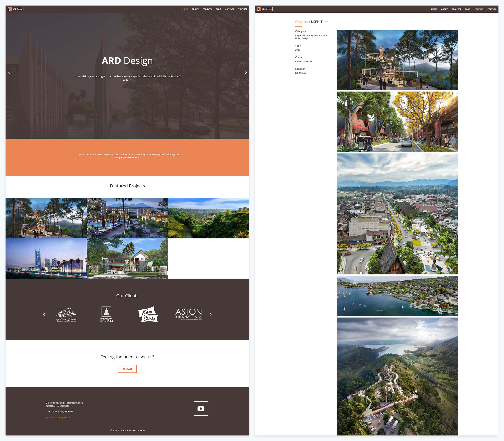This screenshot has height=441, width=504.
Task: Click the ARD-Design logo on the left page
Action: pyautogui.click(x=15, y=9)
